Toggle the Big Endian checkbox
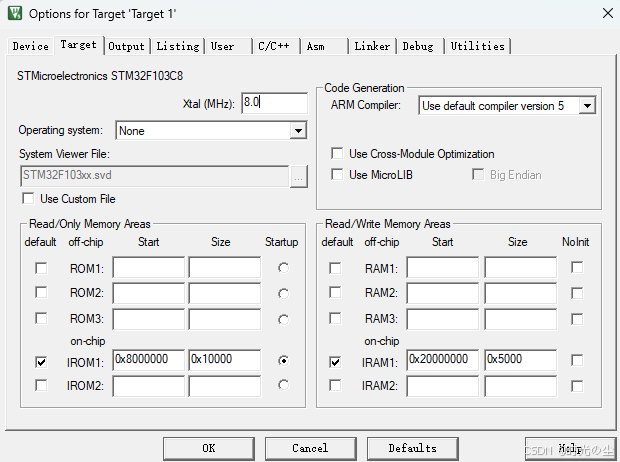The image size is (620, 462). 478,174
